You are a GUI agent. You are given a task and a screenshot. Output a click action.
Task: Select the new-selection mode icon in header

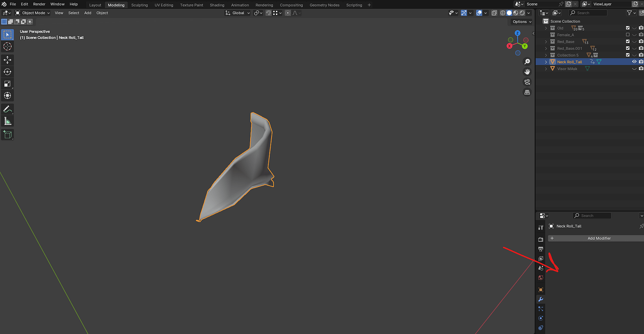tap(4, 21)
